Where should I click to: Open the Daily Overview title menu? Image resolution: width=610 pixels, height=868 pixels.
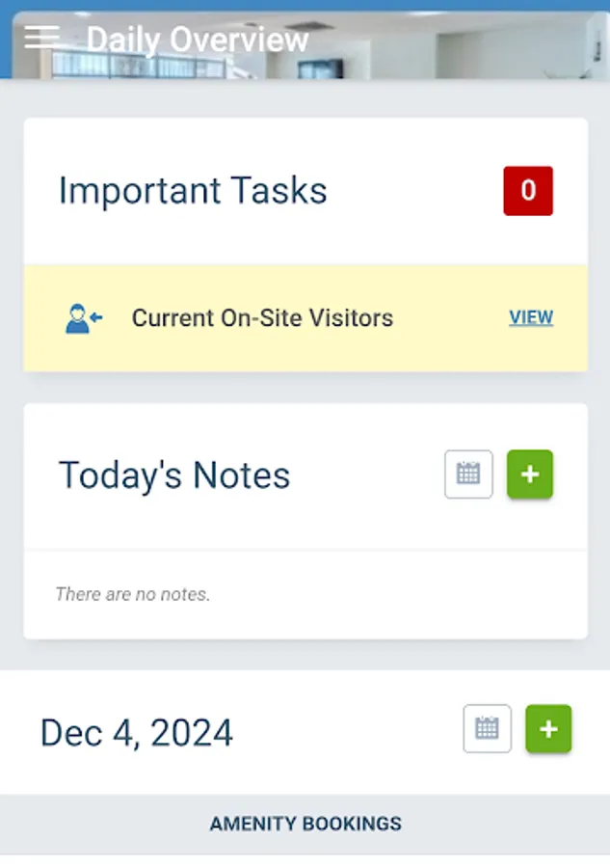(x=198, y=39)
